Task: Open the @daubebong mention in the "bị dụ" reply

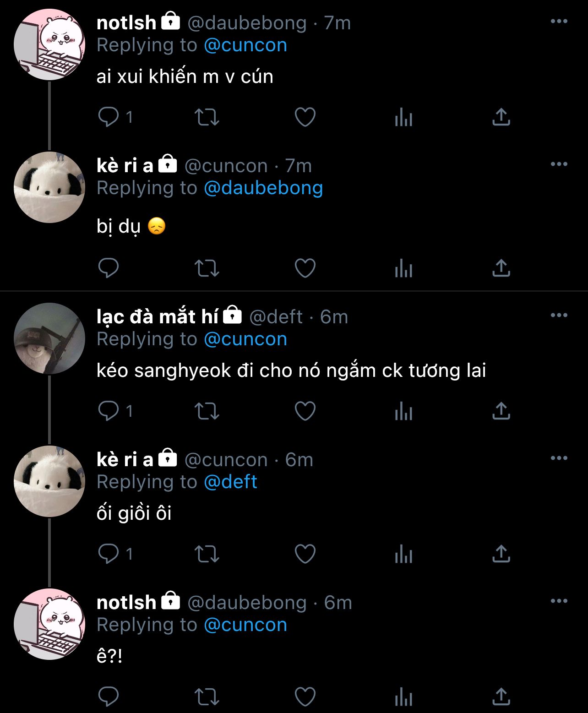Action: 263,188
